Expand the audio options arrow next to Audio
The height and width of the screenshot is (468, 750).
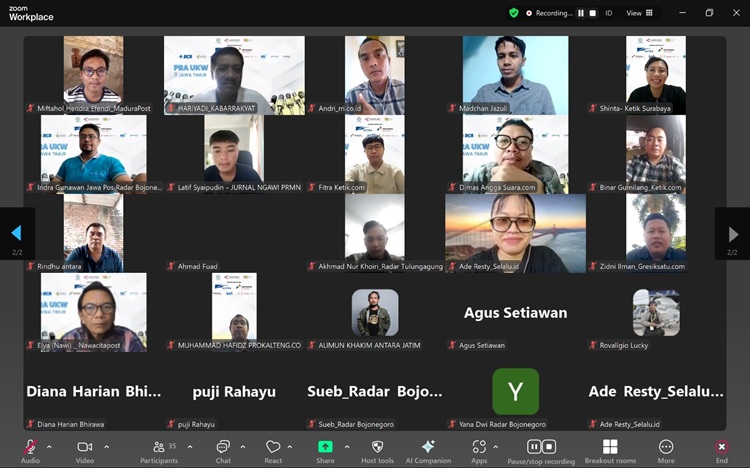pyautogui.click(x=49, y=447)
